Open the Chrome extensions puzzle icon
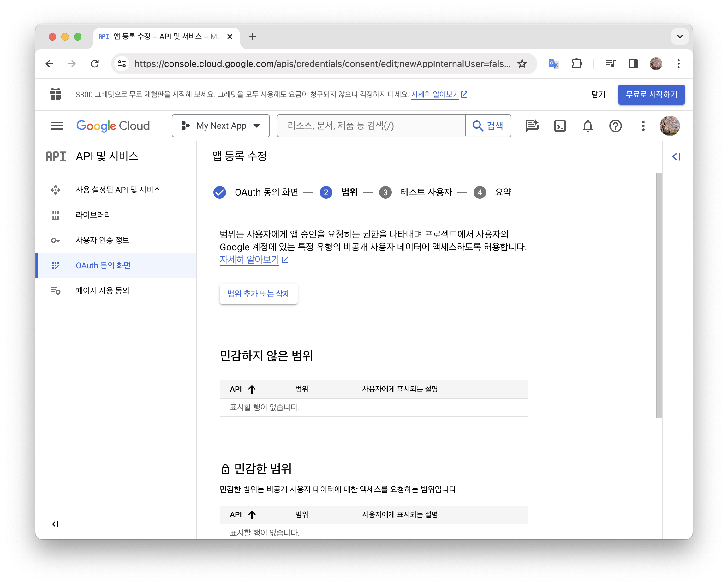 [x=576, y=63]
